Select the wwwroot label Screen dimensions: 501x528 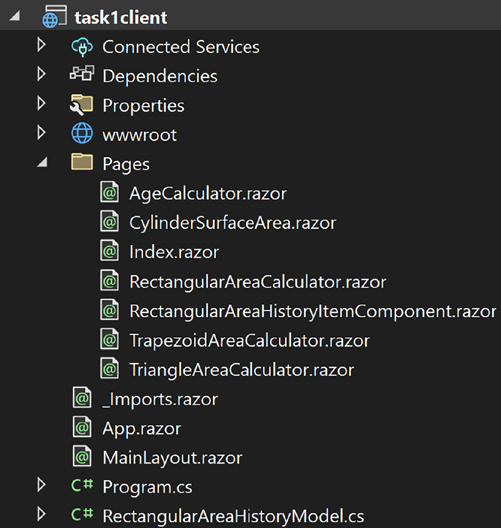coord(139,135)
